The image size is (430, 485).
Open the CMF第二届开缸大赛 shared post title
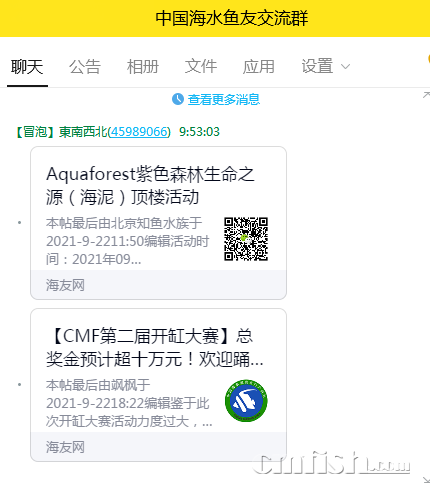pyautogui.click(x=155, y=347)
